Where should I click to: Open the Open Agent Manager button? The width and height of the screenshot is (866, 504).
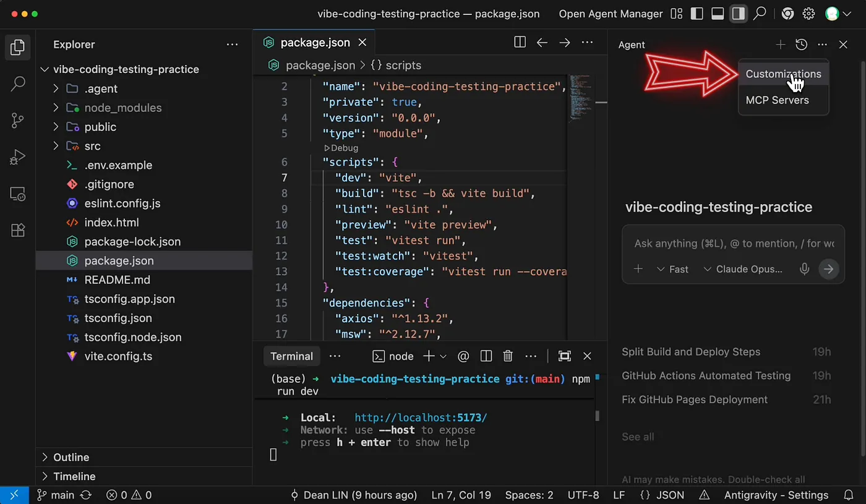point(611,14)
